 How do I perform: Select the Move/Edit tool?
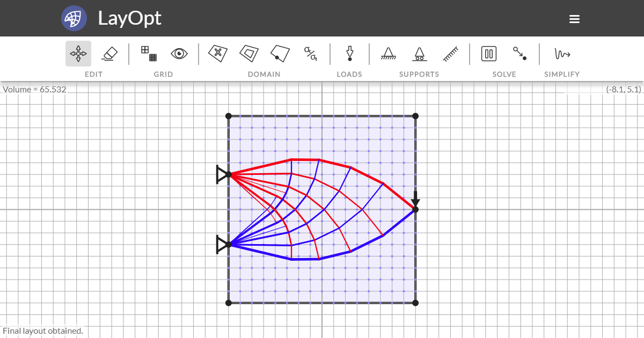pos(77,54)
